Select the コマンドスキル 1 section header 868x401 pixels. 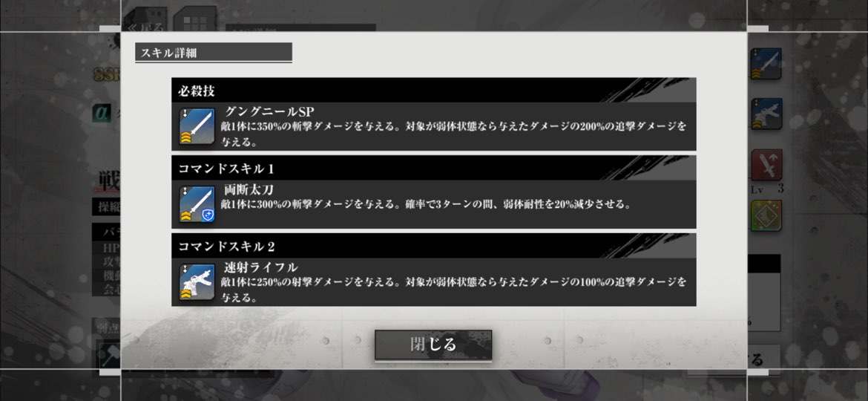pyautogui.click(x=434, y=168)
